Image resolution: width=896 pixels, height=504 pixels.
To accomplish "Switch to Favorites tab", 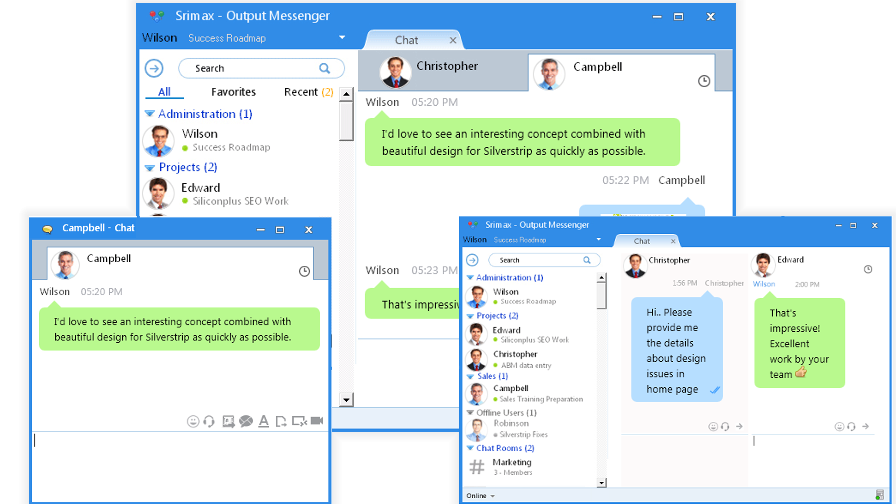I will [x=233, y=92].
